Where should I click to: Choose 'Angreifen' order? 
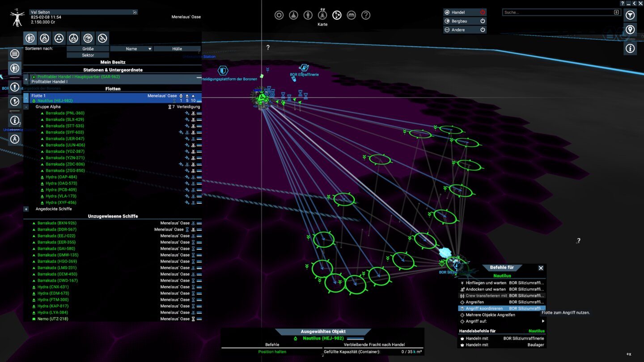tap(502, 302)
